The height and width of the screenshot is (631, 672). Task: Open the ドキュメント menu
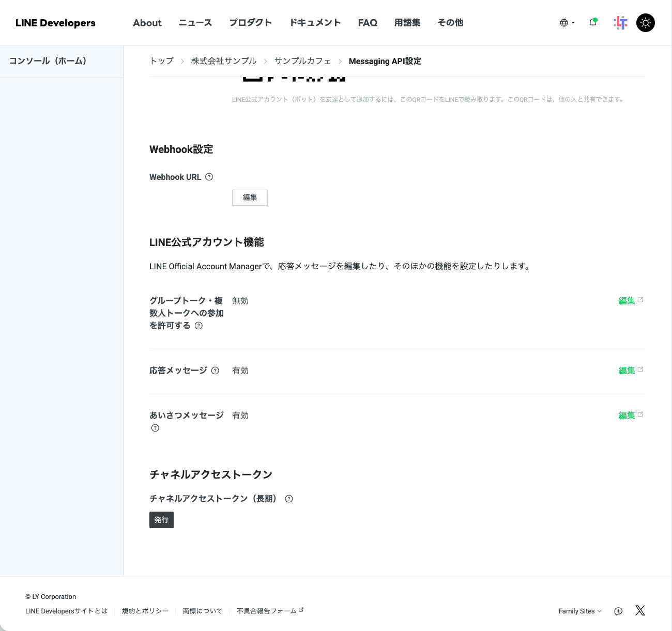[x=315, y=23]
